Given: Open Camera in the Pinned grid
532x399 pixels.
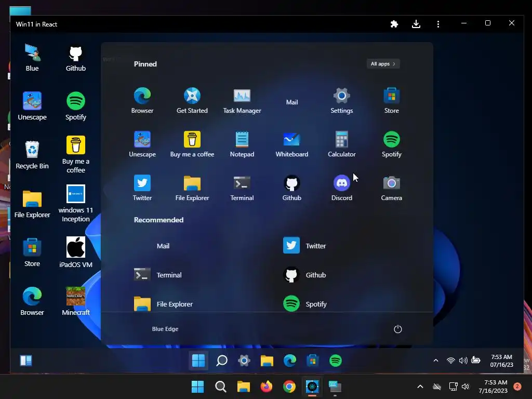Looking at the screenshot, I should pos(392,188).
